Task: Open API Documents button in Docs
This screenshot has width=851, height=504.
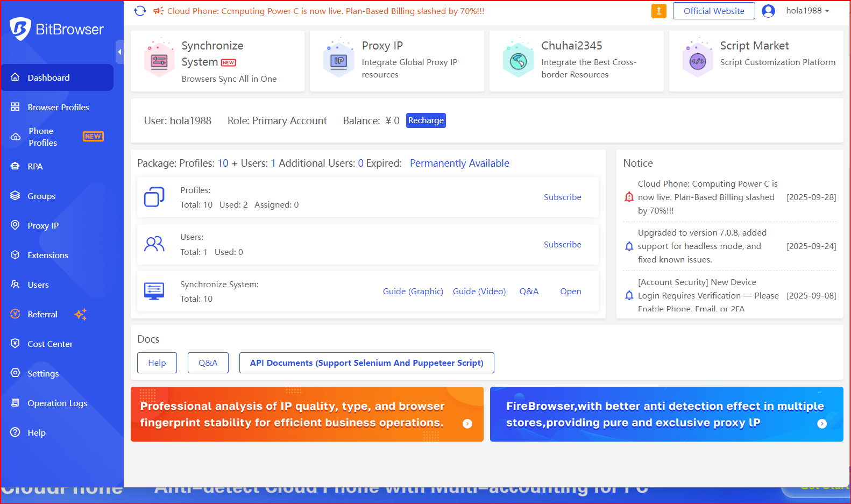Action: 366,363
